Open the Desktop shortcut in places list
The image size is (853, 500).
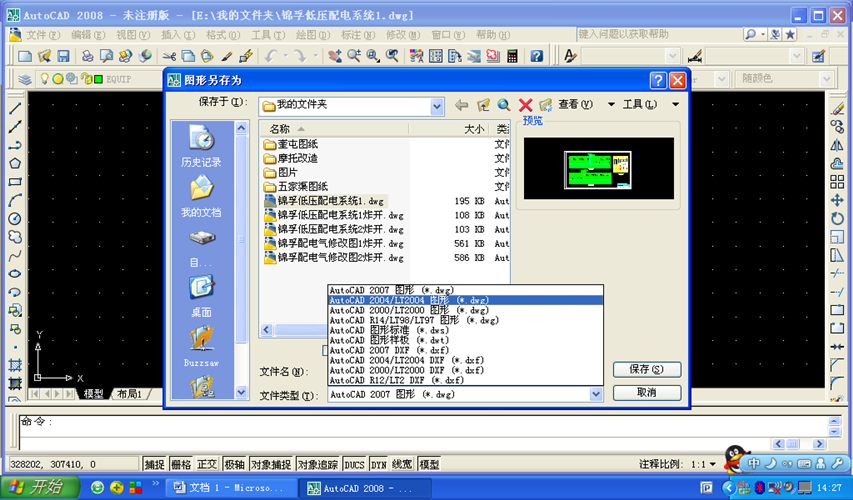[x=201, y=297]
